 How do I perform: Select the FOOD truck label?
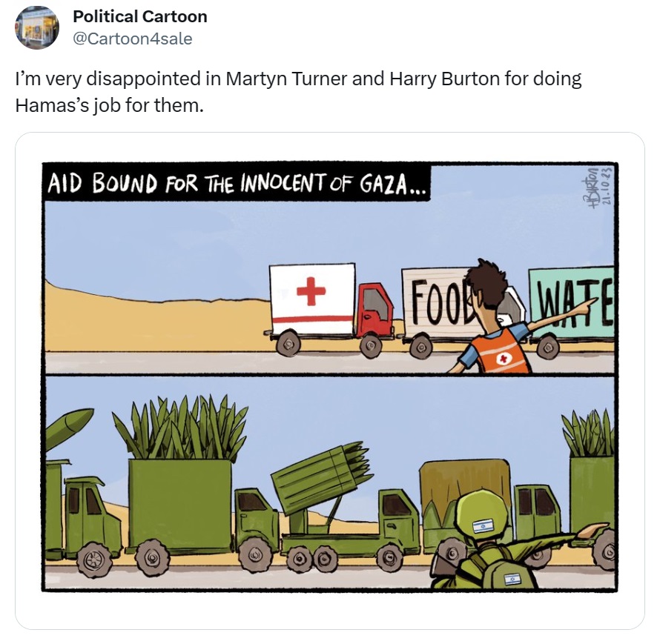tap(440, 301)
